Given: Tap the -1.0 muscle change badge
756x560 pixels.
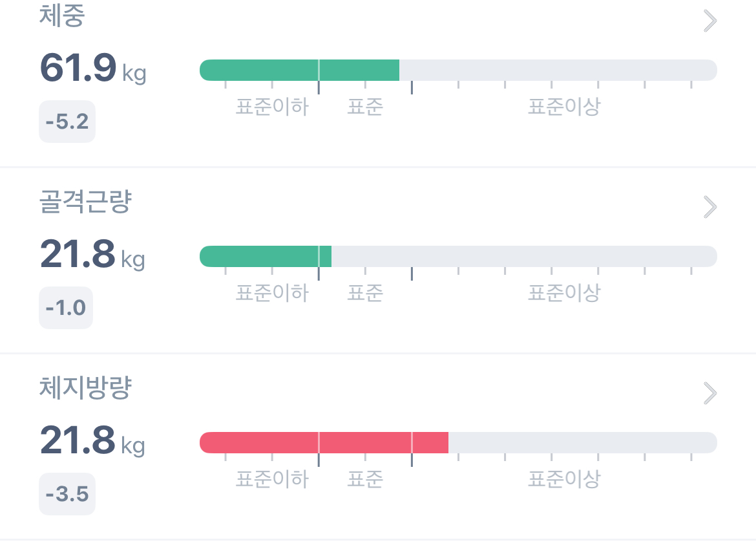Looking at the screenshot, I should tap(66, 308).
